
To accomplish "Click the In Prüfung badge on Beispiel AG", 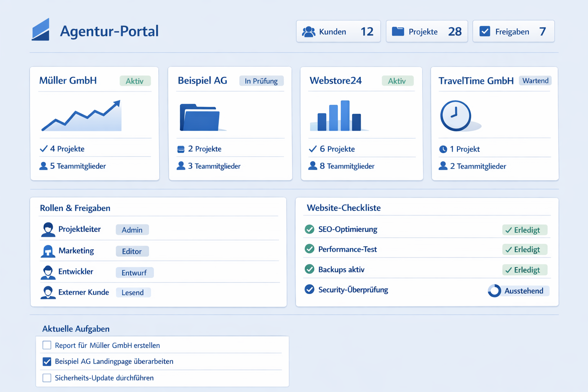I will click(x=261, y=81).
